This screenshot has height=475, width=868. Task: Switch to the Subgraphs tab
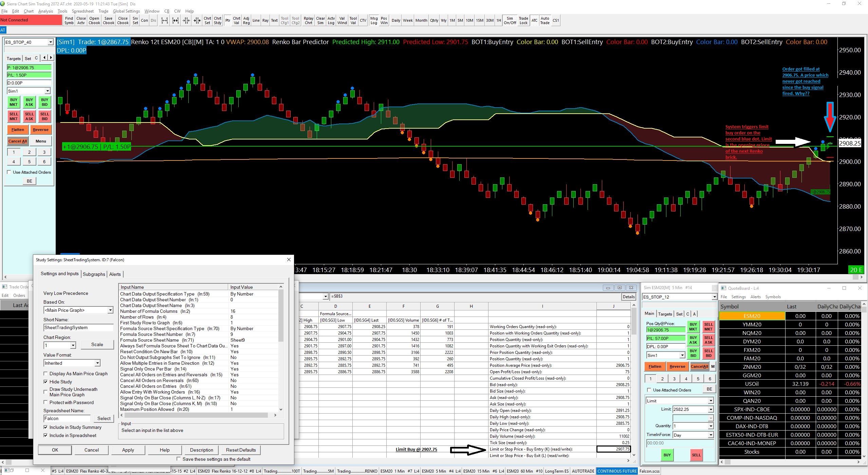tap(94, 274)
